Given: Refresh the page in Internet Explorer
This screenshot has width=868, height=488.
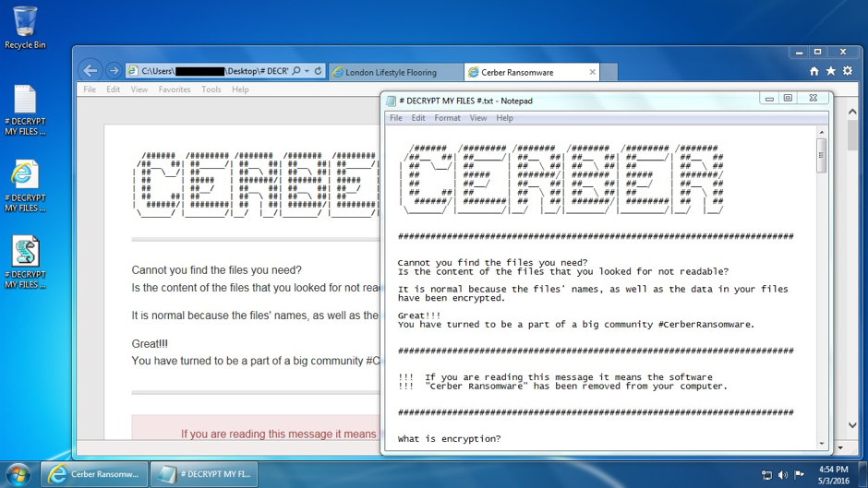Looking at the screenshot, I should pyautogui.click(x=318, y=71).
